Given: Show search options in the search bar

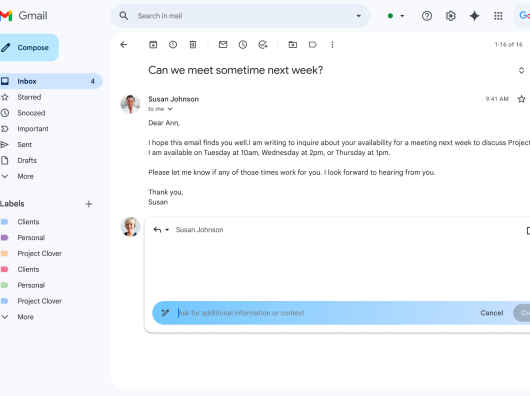Looking at the screenshot, I should tap(359, 16).
